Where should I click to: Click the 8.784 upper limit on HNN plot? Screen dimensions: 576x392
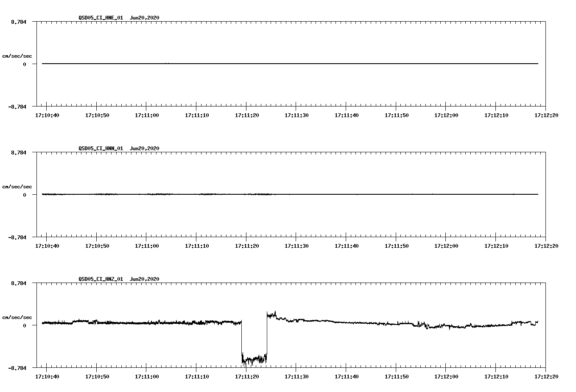click(x=19, y=152)
